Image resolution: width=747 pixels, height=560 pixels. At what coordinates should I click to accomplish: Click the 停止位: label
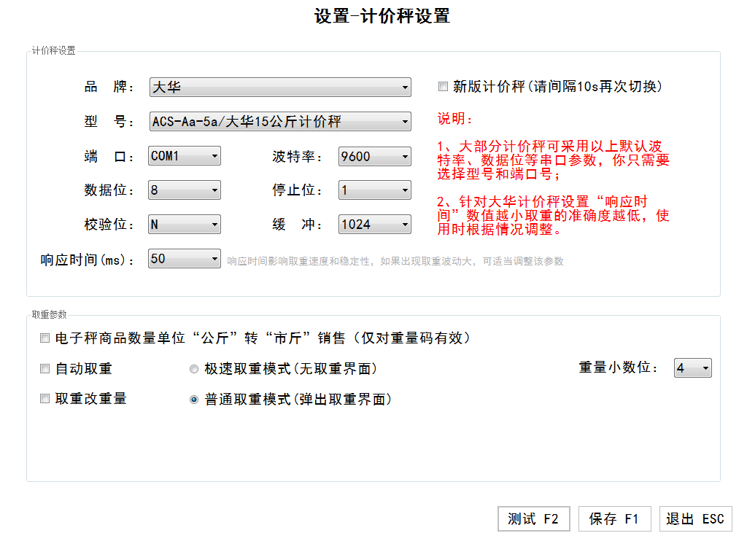tap(298, 190)
